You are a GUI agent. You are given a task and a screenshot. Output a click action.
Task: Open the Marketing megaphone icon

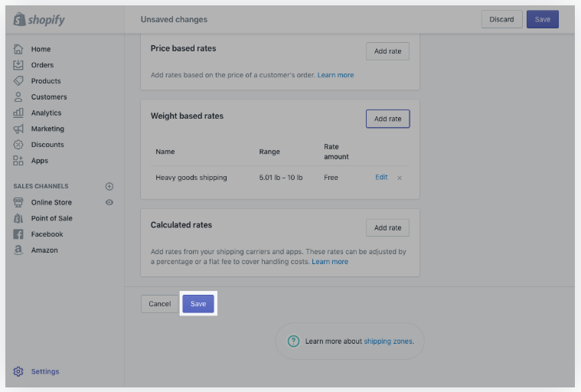pos(18,129)
